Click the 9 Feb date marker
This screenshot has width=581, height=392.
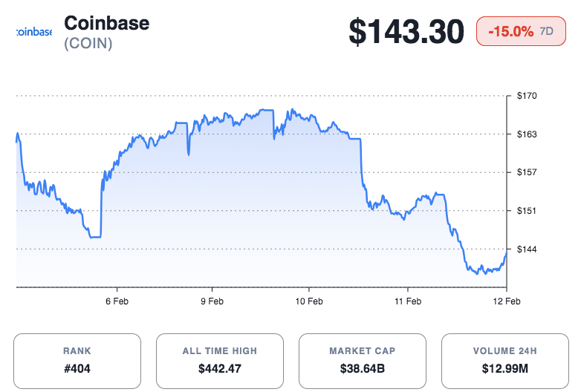click(x=212, y=301)
